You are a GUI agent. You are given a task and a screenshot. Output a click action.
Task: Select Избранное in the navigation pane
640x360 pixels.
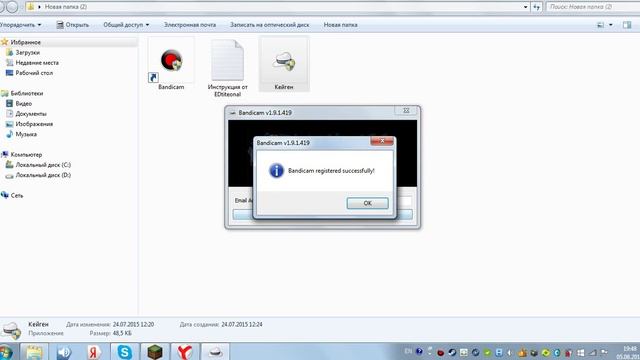point(25,42)
